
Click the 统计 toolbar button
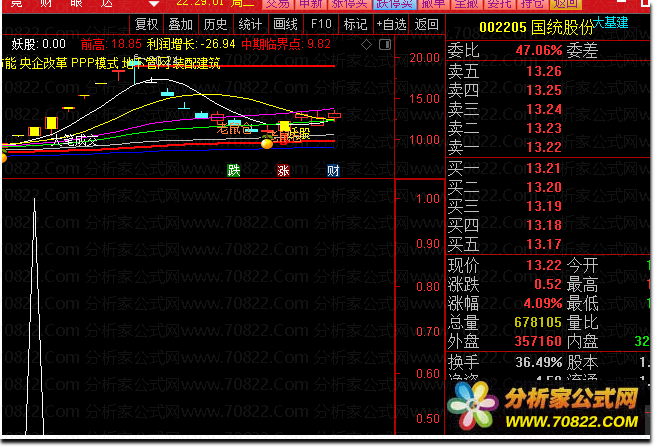(x=250, y=24)
